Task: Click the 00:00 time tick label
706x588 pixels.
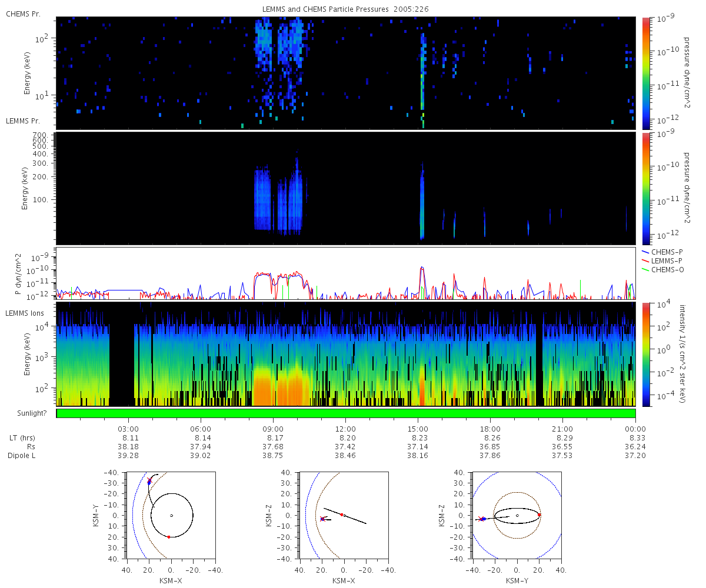Action: pos(635,429)
